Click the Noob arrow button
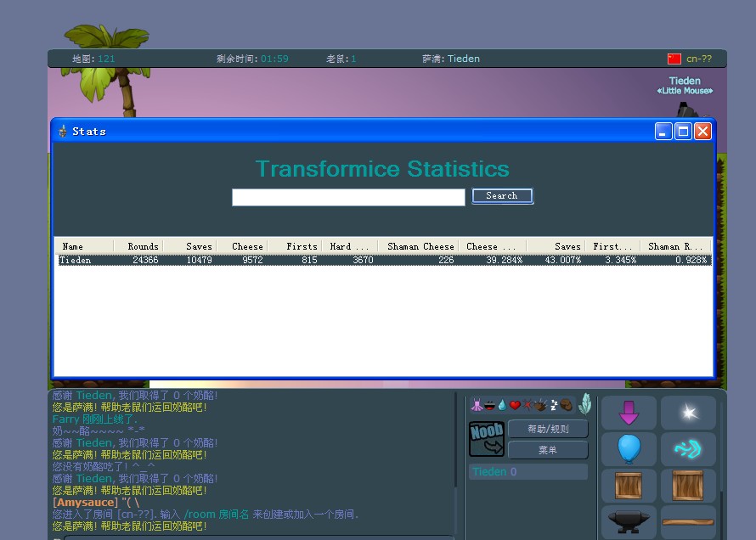 point(487,439)
